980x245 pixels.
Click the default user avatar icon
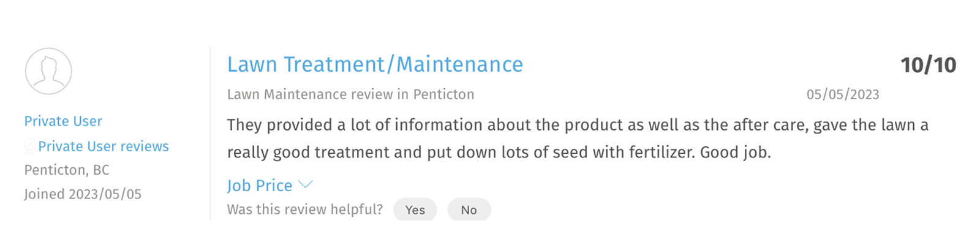click(x=48, y=71)
